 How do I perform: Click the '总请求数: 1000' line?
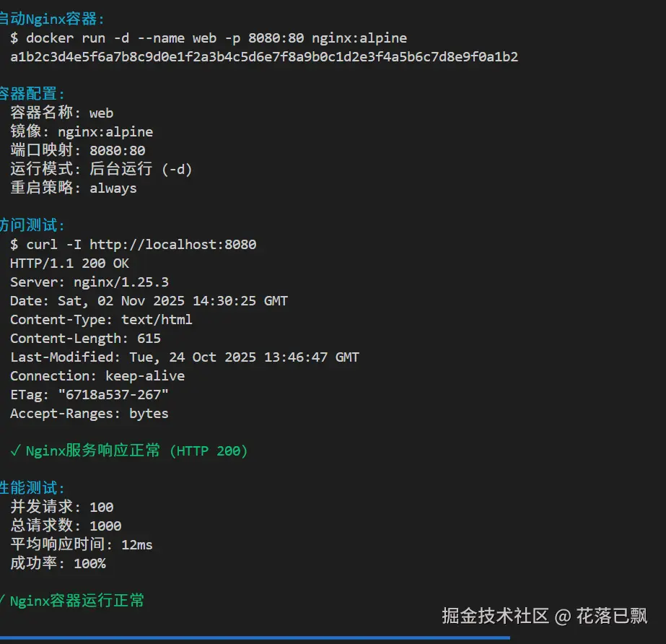click(x=66, y=526)
